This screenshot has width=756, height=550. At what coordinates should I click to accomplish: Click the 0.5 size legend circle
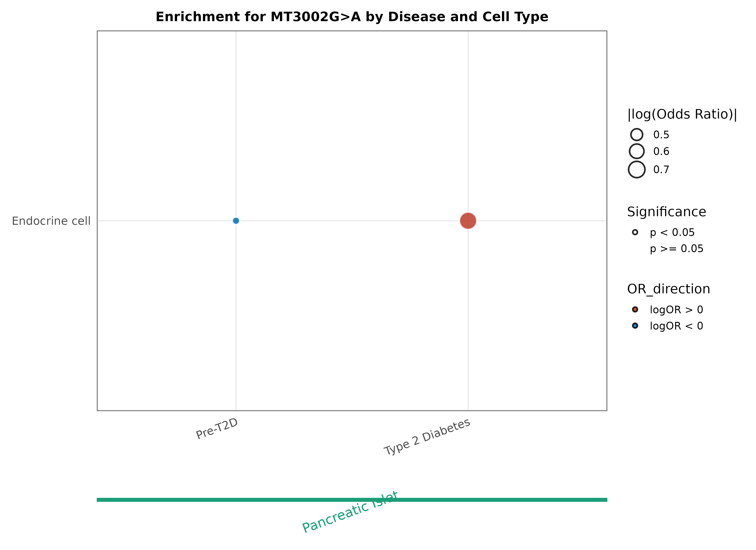click(637, 135)
